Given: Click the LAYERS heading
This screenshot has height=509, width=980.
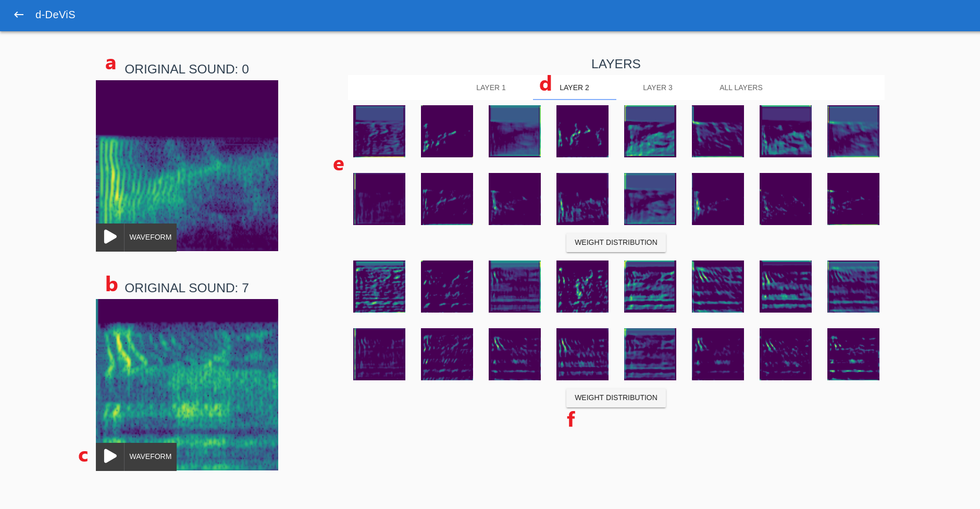Looking at the screenshot, I should [x=616, y=64].
